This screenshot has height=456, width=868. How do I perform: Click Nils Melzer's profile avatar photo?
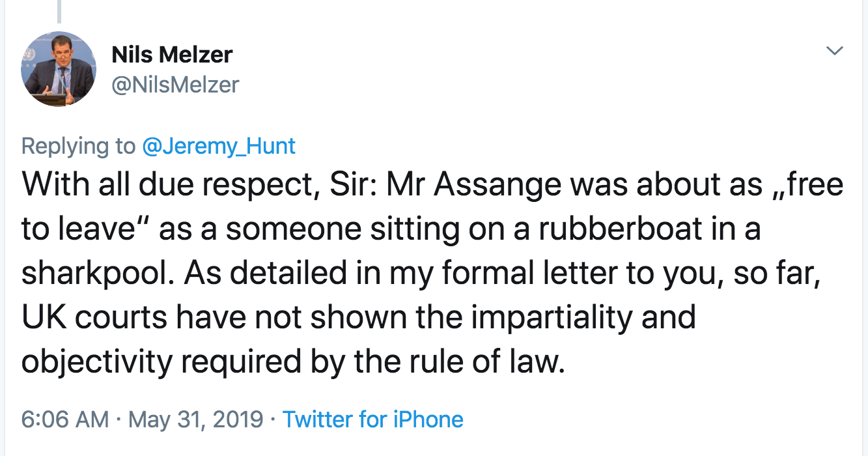pyautogui.click(x=59, y=69)
